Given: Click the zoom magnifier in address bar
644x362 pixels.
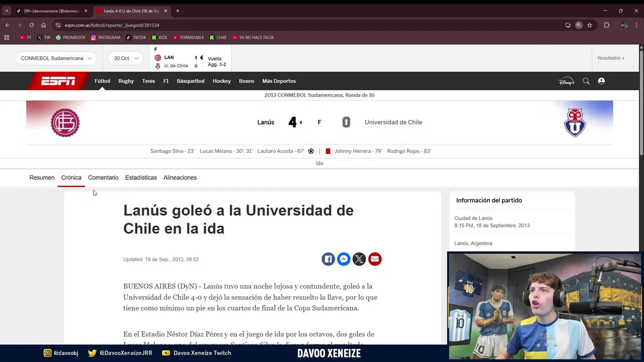Looking at the screenshot, I should click(x=579, y=25).
